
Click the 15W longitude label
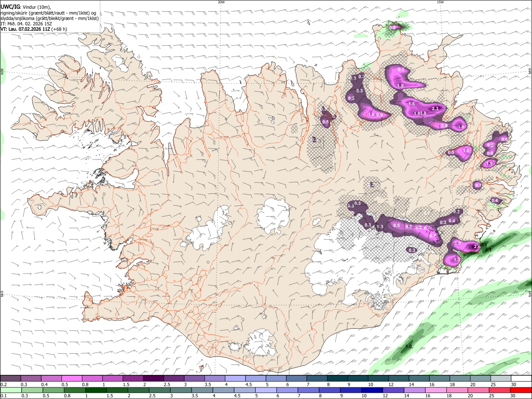pyautogui.click(x=440, y=2)
